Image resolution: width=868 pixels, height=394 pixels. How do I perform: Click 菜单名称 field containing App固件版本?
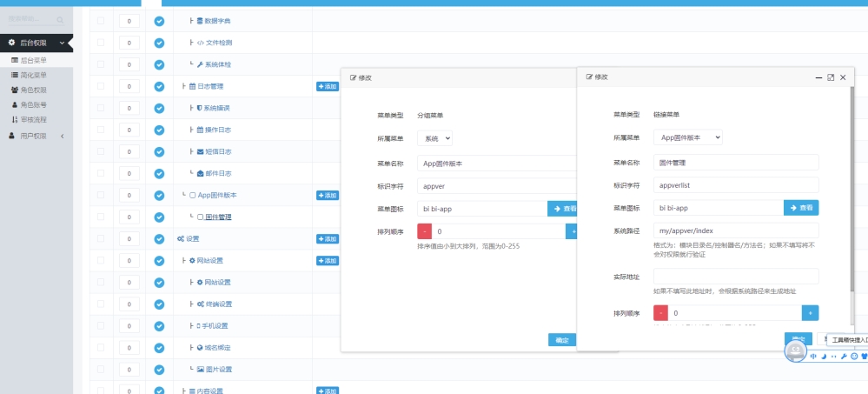497,164
